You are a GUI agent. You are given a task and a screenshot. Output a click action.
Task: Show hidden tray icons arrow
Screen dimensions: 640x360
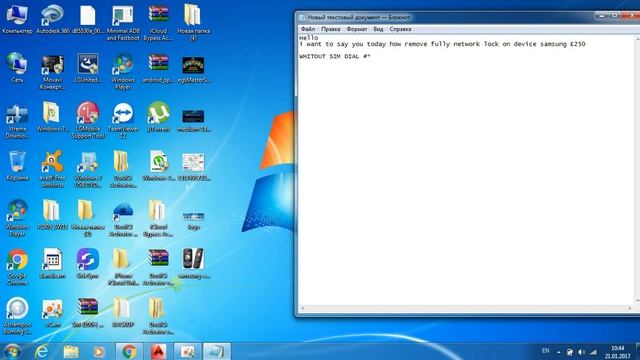coord(559,352)
